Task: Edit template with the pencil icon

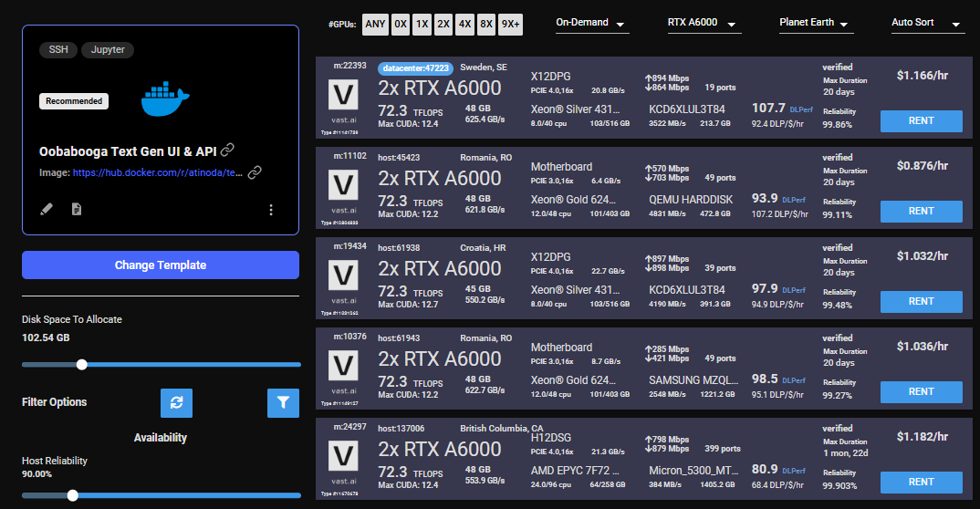Action: point(47,209)
